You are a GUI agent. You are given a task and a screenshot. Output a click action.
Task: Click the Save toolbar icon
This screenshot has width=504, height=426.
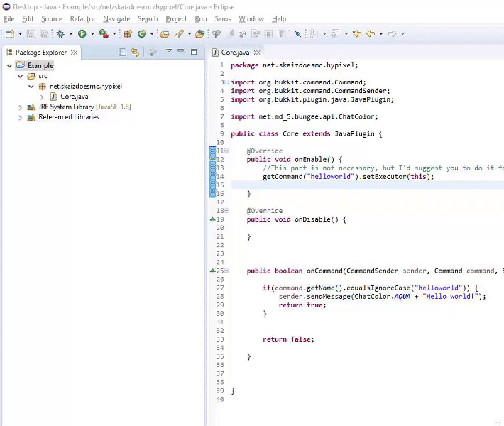[x=31, y=34]
